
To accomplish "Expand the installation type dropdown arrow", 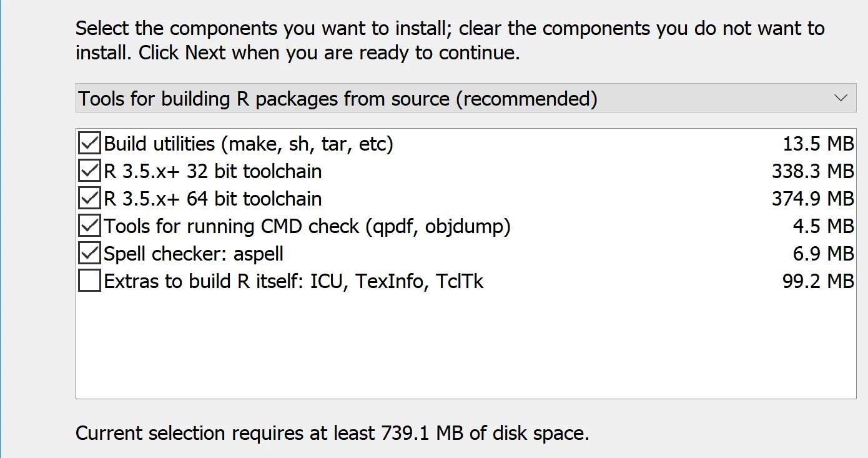I will tap(841, 99).
